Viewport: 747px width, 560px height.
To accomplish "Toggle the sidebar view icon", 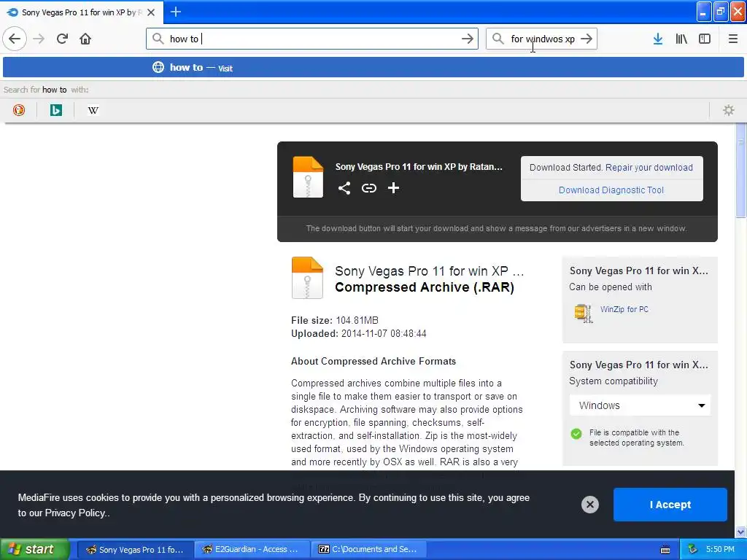I will [x=705, y=39].
